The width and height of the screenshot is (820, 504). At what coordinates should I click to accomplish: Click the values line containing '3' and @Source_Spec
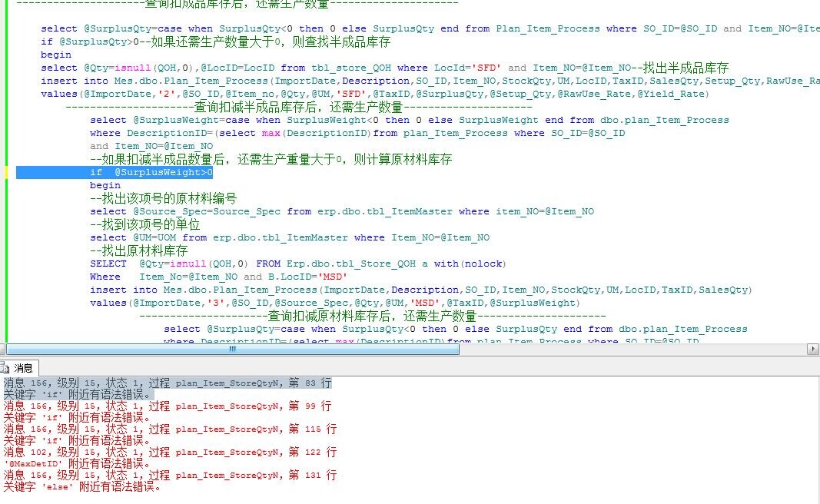tap(335, 303)
